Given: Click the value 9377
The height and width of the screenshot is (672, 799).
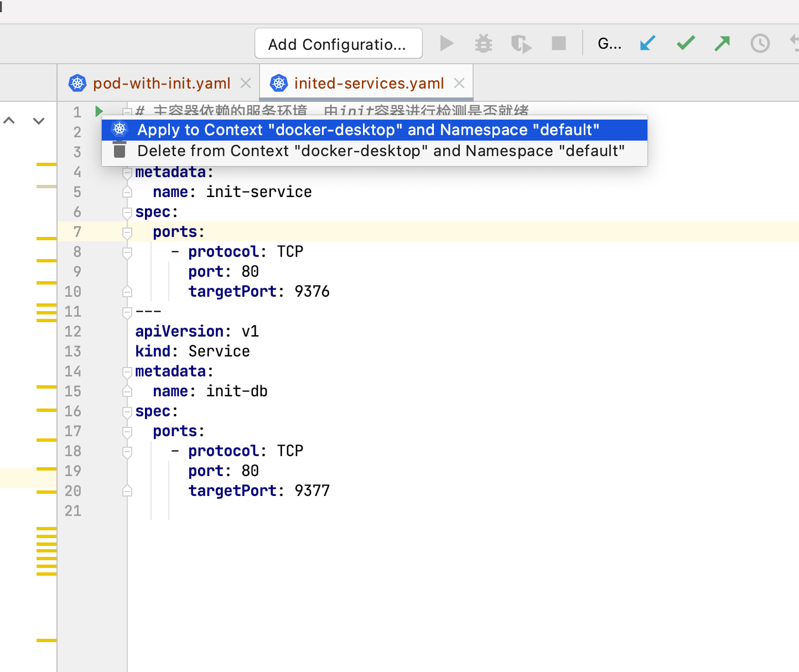Looking at the screenshot, I should click(312, 491).
